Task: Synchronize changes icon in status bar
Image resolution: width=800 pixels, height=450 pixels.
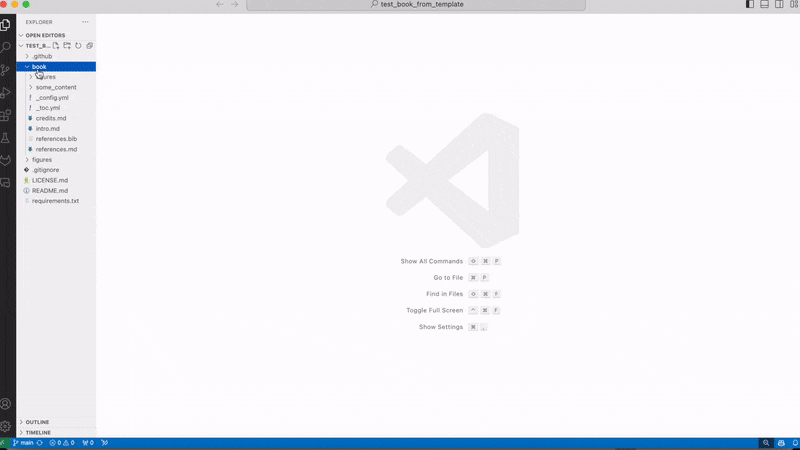Action: (40, 443)
